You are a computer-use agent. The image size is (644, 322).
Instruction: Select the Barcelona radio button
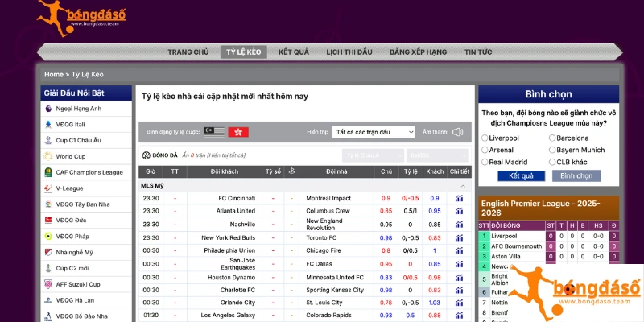point(551,138)
